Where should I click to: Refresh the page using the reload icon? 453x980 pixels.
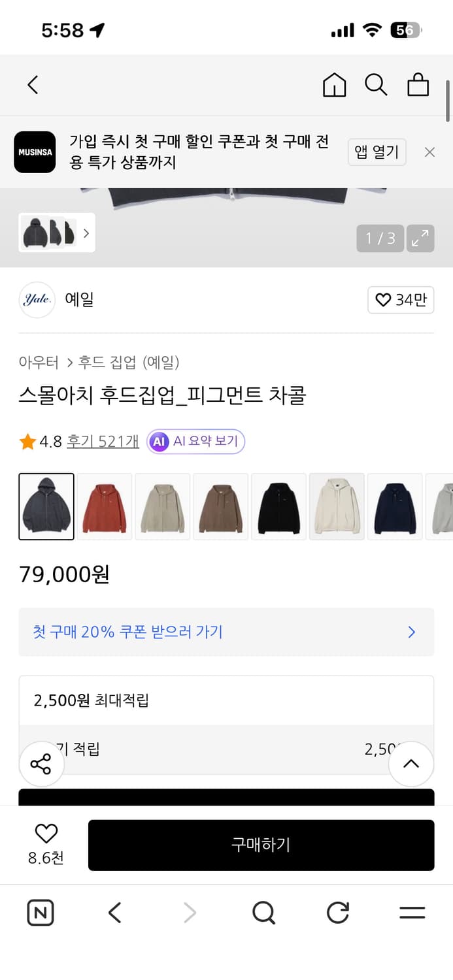coord(337,913)
